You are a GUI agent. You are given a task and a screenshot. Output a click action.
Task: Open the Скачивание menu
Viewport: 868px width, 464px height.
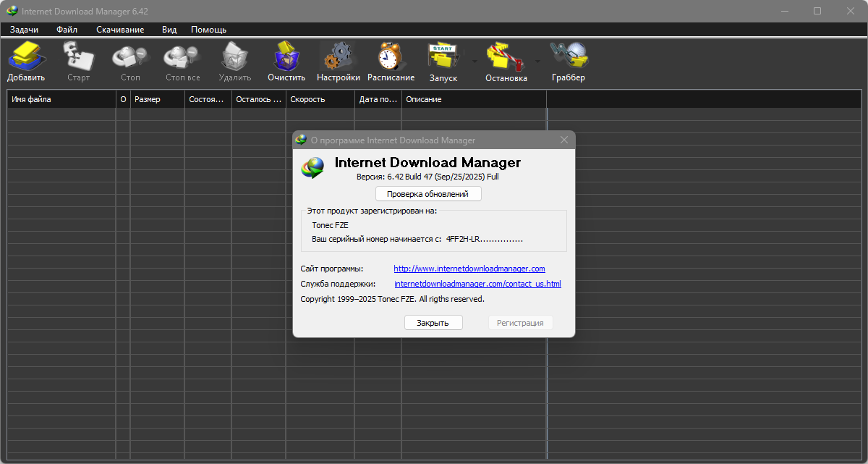(x=120, y=30)
